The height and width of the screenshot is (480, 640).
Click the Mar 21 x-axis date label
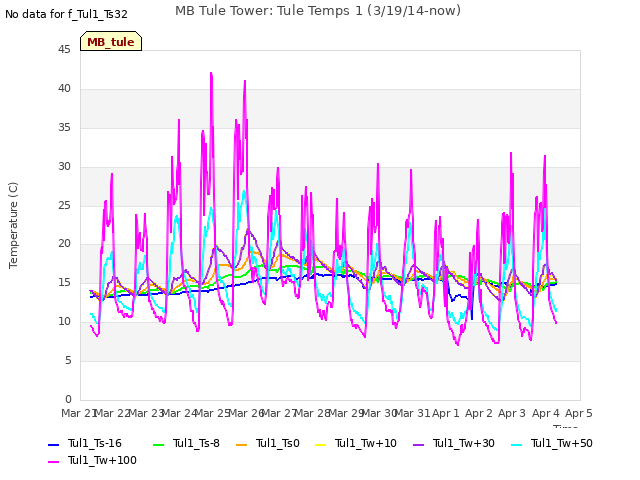[x=79, y=413]
